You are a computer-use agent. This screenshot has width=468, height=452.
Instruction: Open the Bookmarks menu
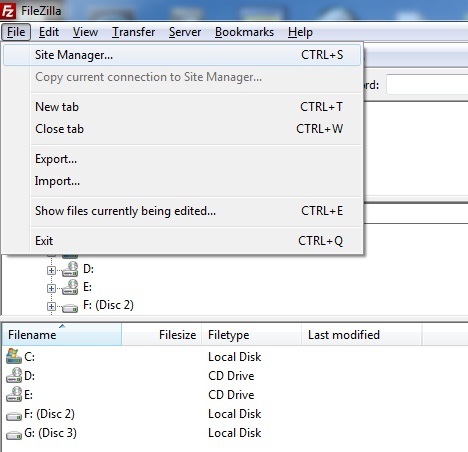coord(244,32)
